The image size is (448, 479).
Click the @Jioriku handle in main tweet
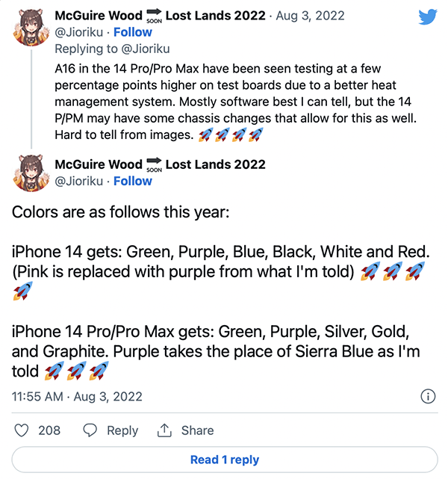pos(78,181)
